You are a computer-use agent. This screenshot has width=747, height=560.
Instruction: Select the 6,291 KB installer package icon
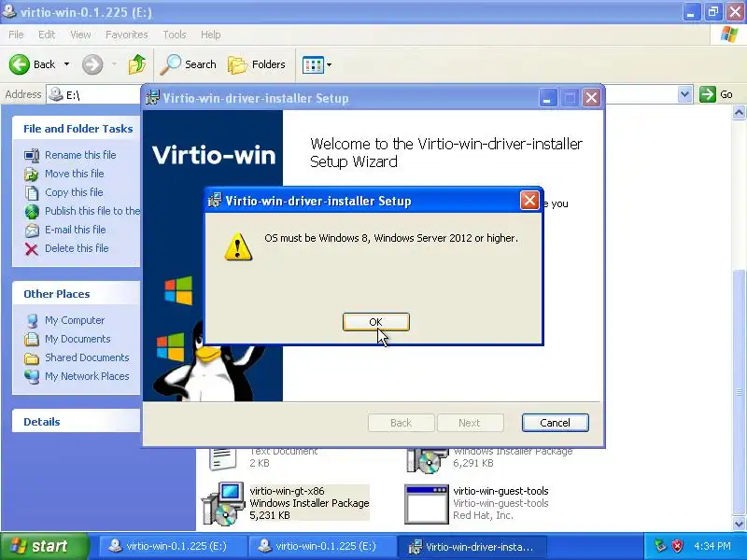point(428,460)
